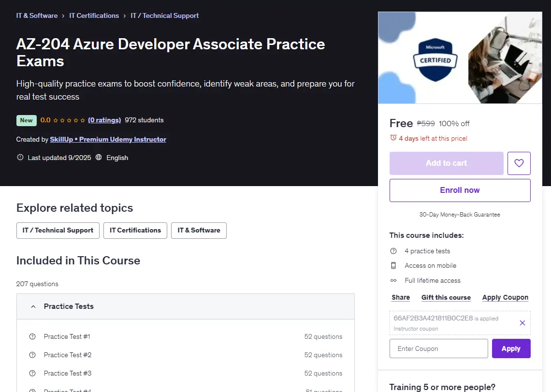This screenshot has width=551, height=392.
Task: Click the Share link
Action: pyautogui.click(x=401, y=297)
